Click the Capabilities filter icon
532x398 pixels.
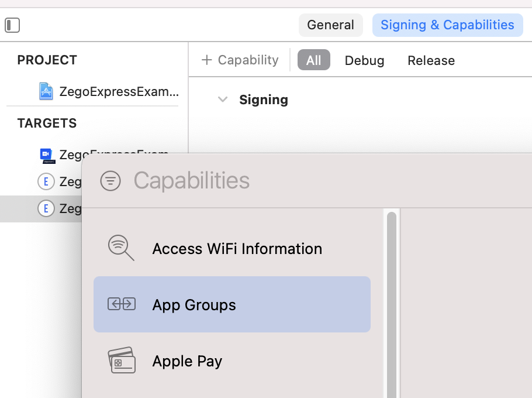click(x=110, y=181)
